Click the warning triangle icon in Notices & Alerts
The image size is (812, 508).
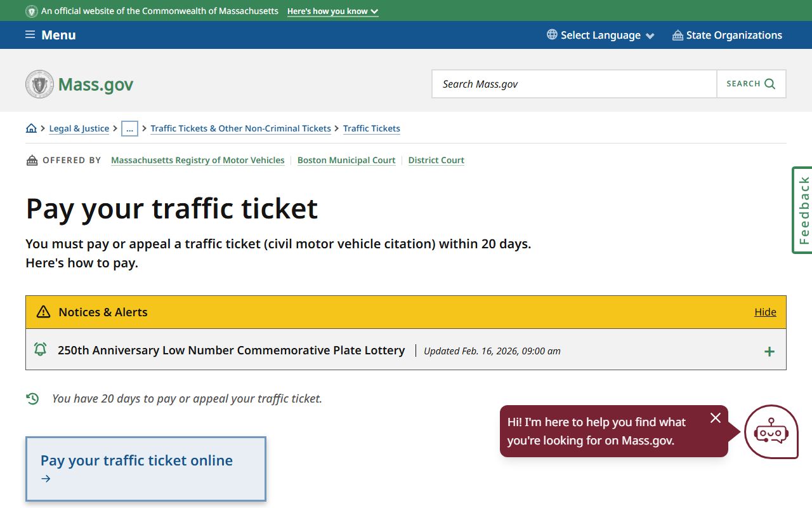click(x=43, y=312)
